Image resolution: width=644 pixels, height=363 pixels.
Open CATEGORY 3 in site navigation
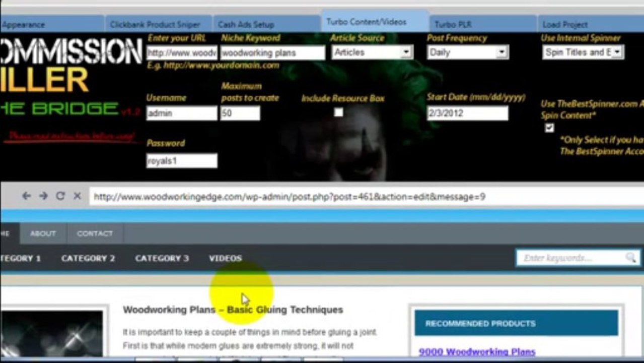162,258
